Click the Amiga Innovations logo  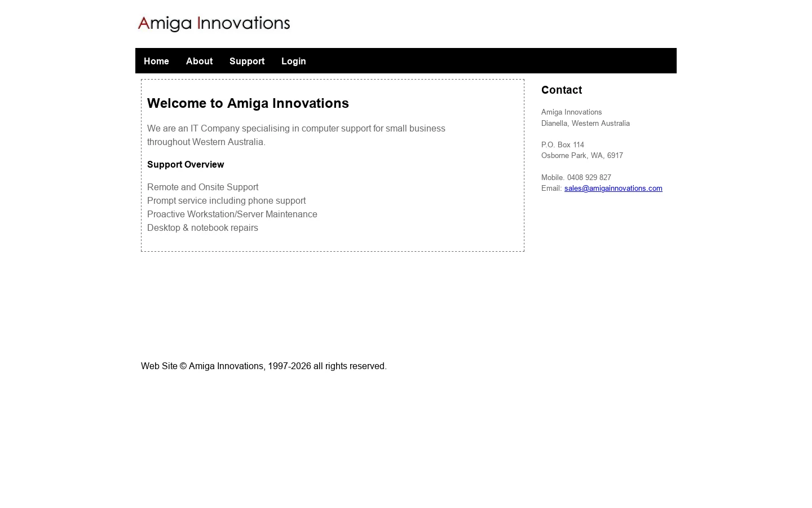tap(214, 23)
